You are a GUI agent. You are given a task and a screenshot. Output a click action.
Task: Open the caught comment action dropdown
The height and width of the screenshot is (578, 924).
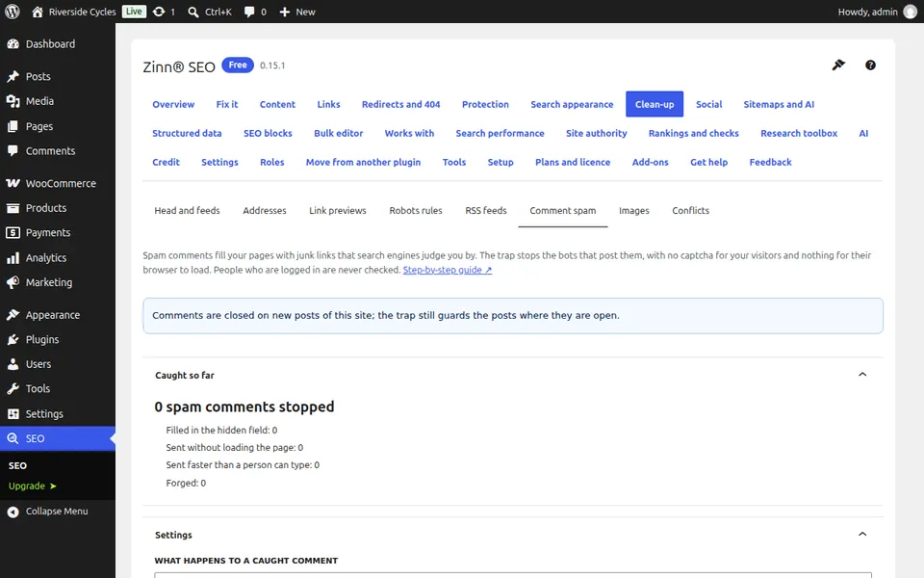513,575
